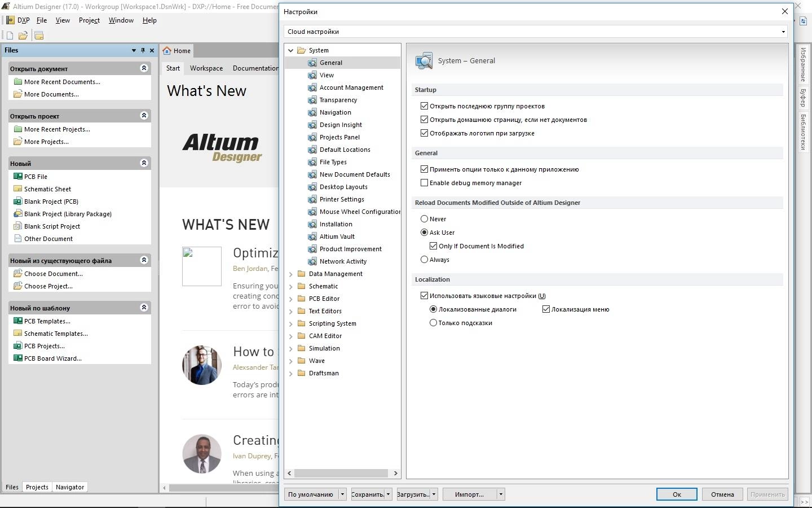Click the Open document folder toolbar icon
Viewport: 812px width, 508px height.
click(x=23, y=36)
